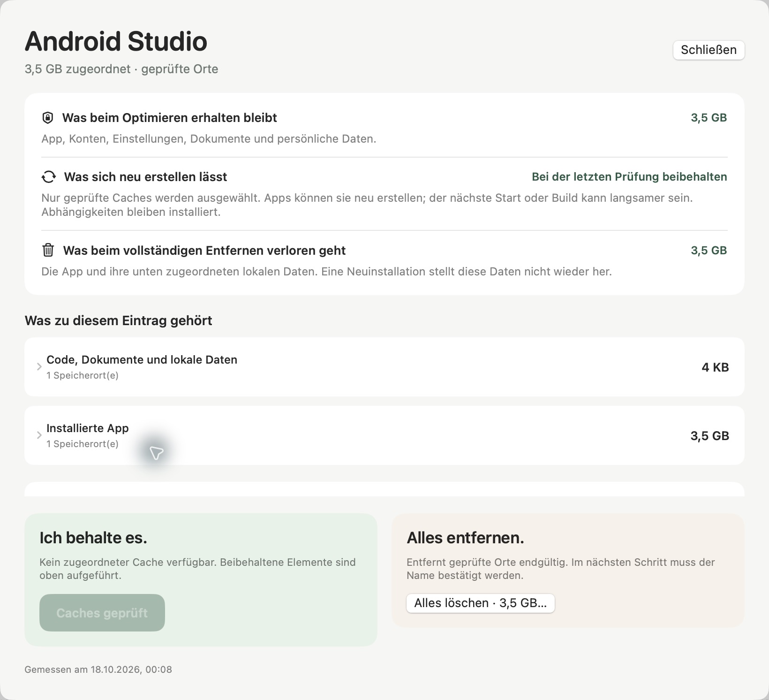Click the Was zu diesem Eintrag gehört heading
Image resolution: width=769 pixels, height=700 pixels.
(118, 320)
